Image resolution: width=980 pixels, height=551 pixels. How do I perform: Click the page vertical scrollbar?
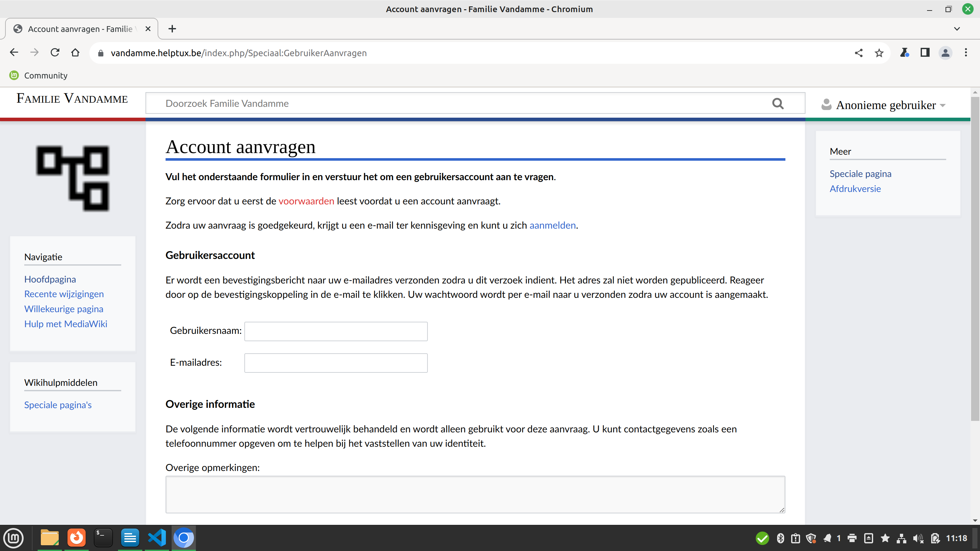(x=975, y=259)
